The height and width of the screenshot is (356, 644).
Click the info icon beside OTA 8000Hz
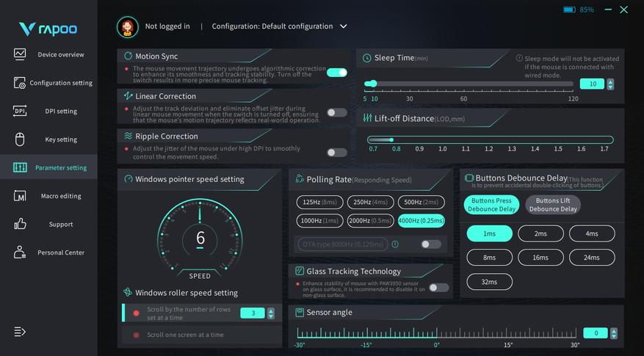395,244
